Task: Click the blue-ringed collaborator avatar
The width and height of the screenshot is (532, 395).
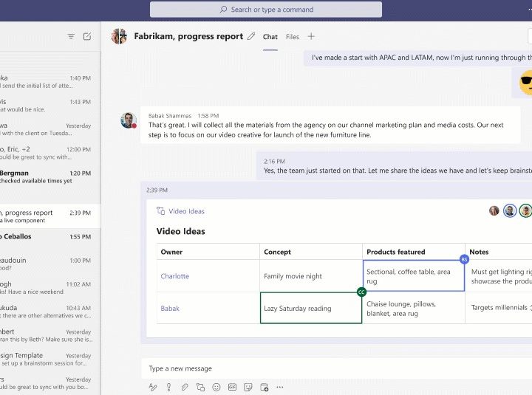Action: point(510,211)
